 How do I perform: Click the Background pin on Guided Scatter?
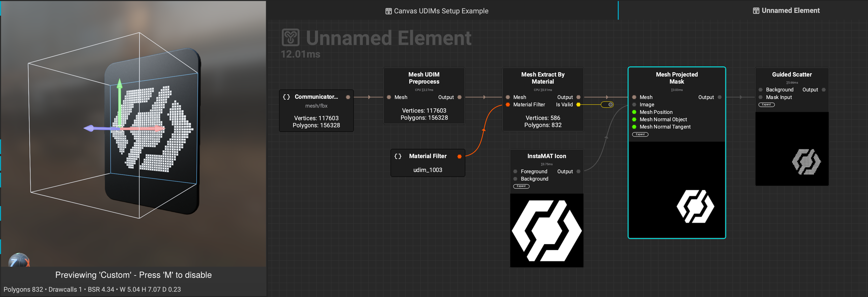pos(761,90)
